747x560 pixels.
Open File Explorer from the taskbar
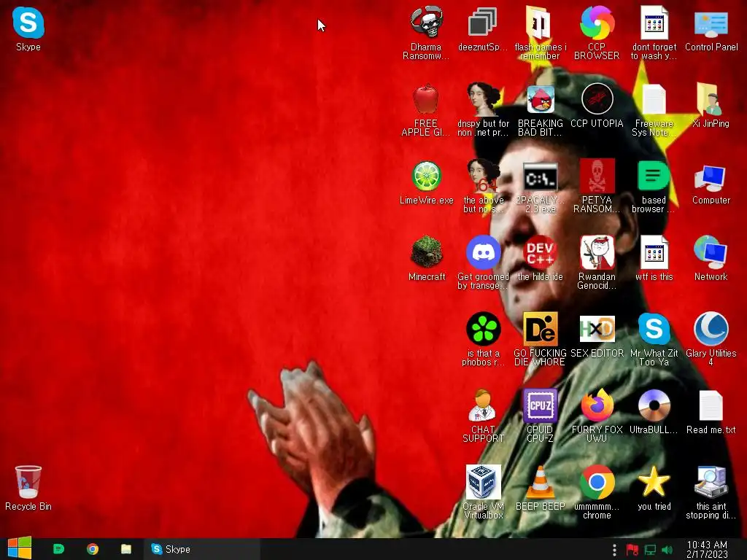click(x=125, y=549)
